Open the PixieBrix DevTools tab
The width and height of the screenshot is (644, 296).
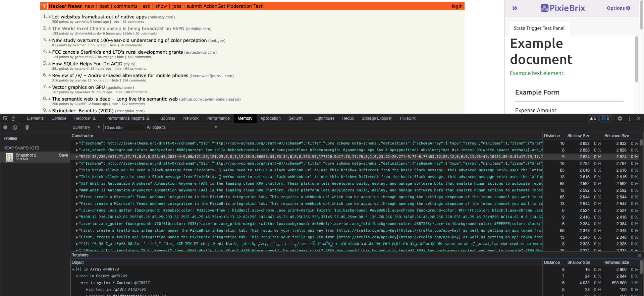[x=408, y=118]
